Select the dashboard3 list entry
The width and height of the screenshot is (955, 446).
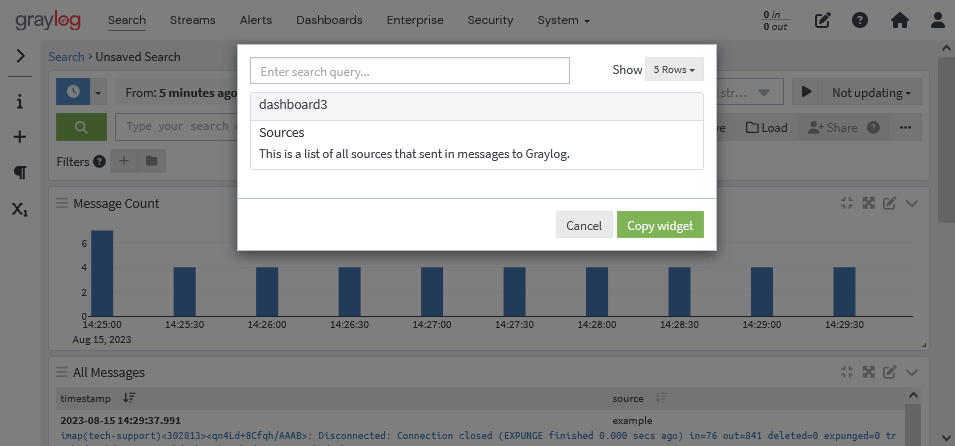click(477, 105)
